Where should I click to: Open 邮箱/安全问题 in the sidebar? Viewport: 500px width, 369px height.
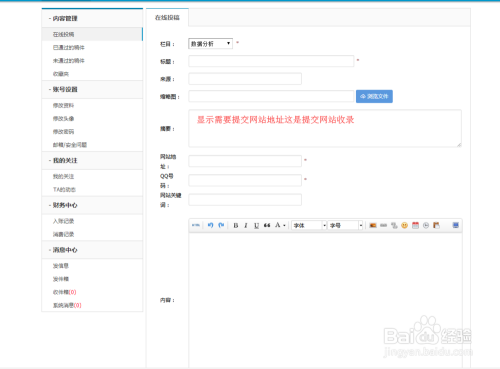[x=70, y=145]
